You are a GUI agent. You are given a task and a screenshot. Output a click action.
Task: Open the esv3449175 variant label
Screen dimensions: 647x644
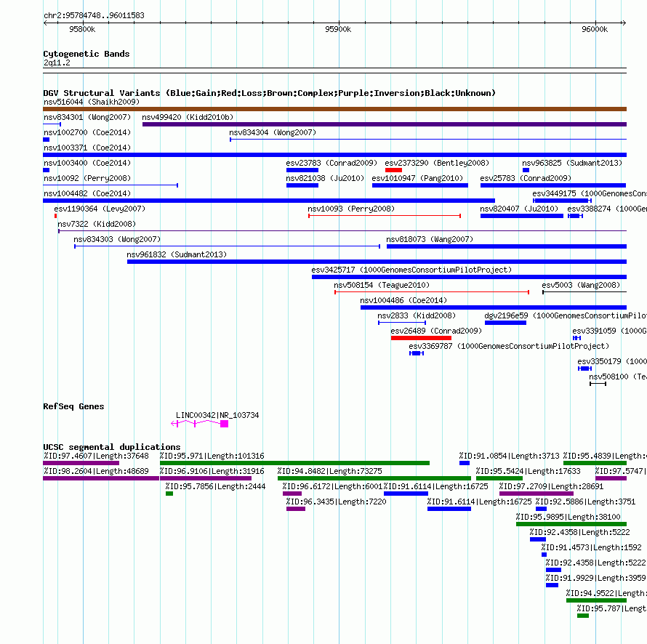pyautogui.click(x=590, y=193)
